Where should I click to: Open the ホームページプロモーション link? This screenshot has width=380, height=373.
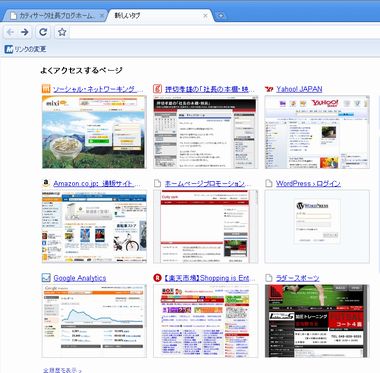(208, 183)
